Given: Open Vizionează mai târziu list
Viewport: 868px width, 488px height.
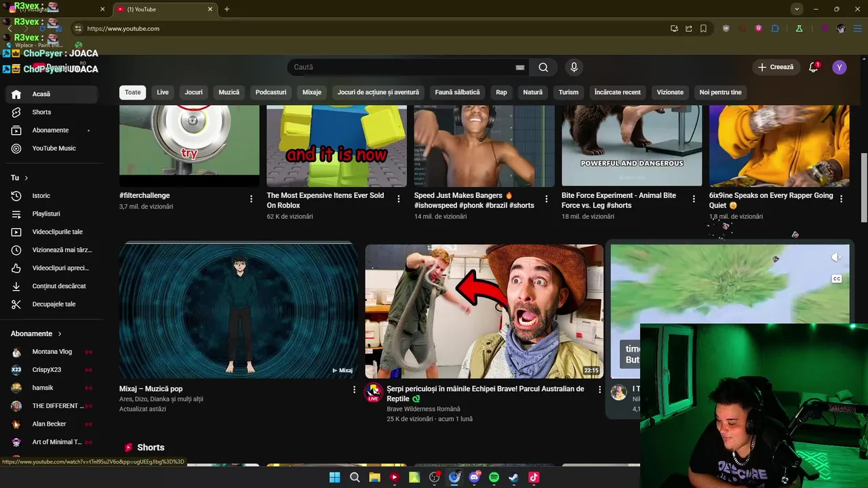Looking at the screenshot, I should pos(62,250).
